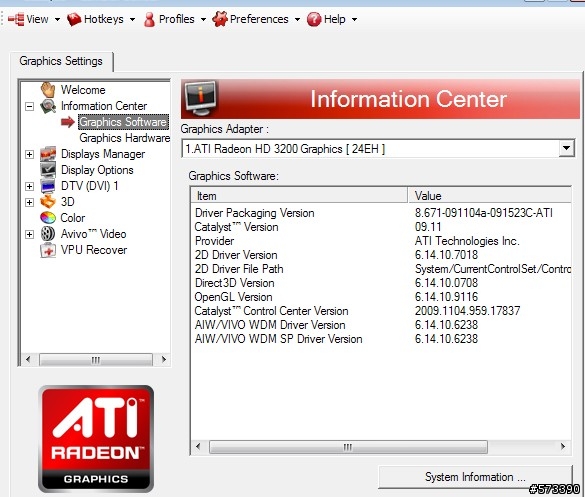Click the Information Center tree icon
This screenshot has width=585, height=497.
[48, 106]
